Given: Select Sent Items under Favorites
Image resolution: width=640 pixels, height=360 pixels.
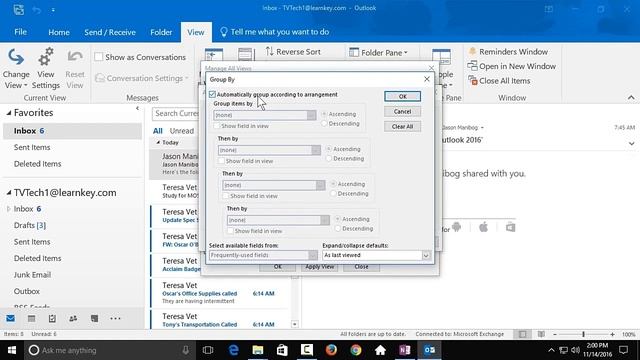Looking at the screenshot, I should 32,147.
